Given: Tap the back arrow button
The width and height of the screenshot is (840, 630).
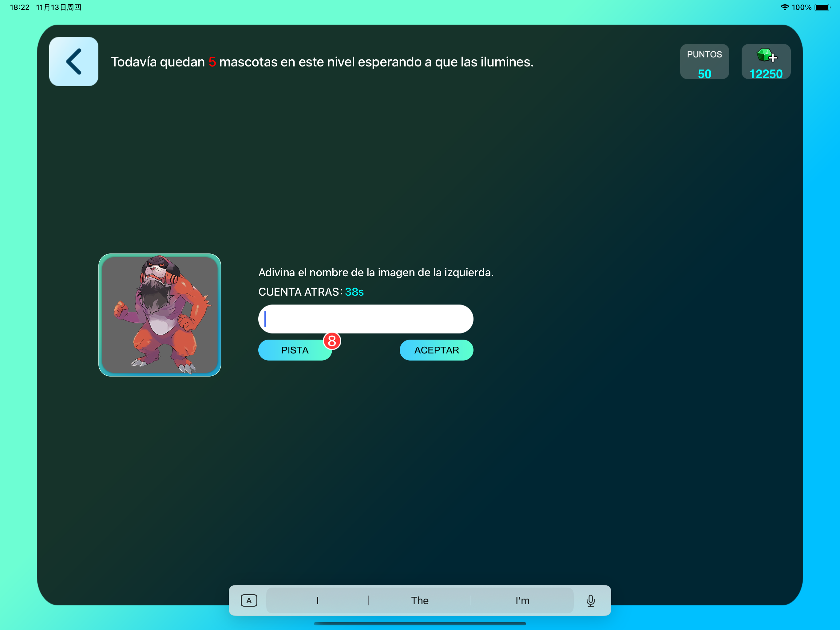Looking at the screenshot, I should click(74, 62).
